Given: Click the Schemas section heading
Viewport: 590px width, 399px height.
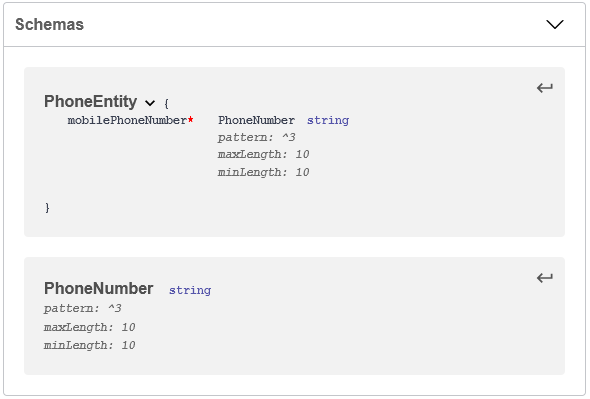Looking at the screenshot, I should [x=49, y=24].
